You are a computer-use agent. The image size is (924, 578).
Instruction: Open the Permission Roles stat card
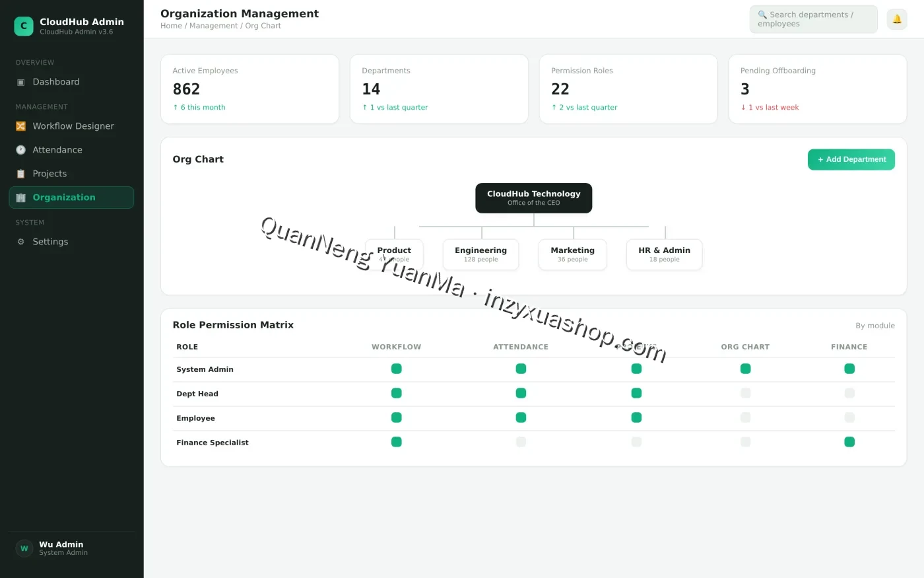(628, 89)
